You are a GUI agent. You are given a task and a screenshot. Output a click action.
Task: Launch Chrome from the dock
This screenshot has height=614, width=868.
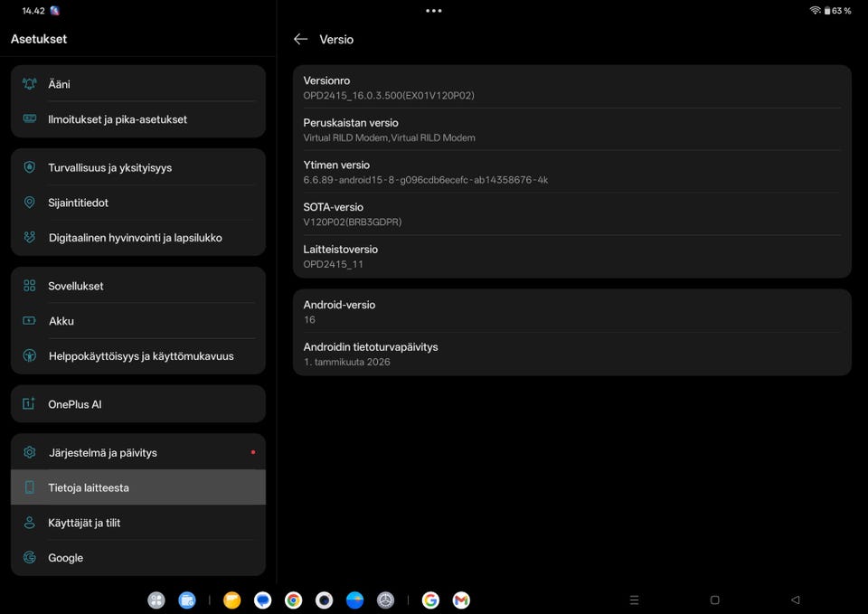293,600
